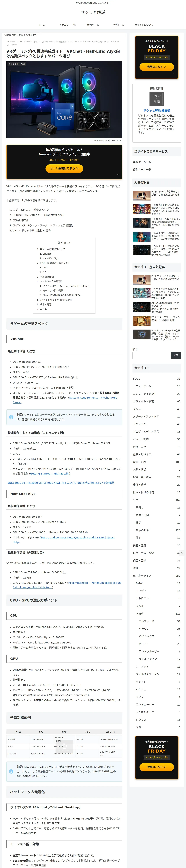The image size is (186, 868).
Task: Select the ランドクルーザー subcategory
Action: 160,652
